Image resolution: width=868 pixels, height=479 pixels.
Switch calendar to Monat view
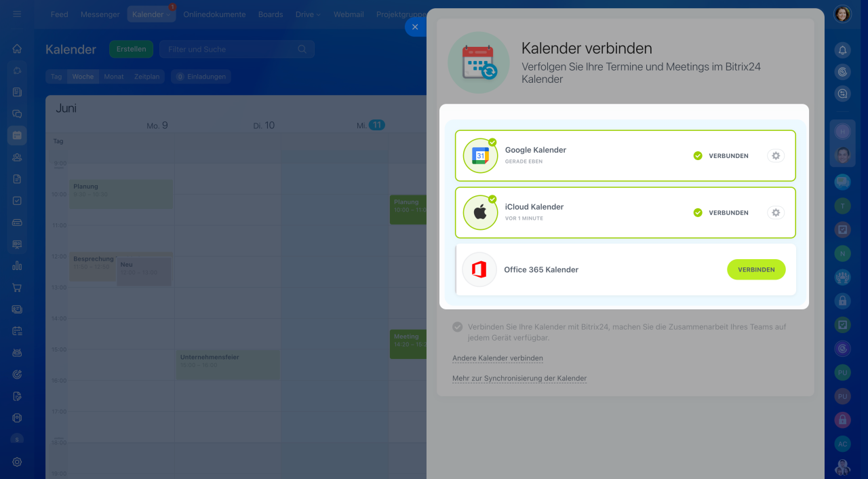click(114, 77)
